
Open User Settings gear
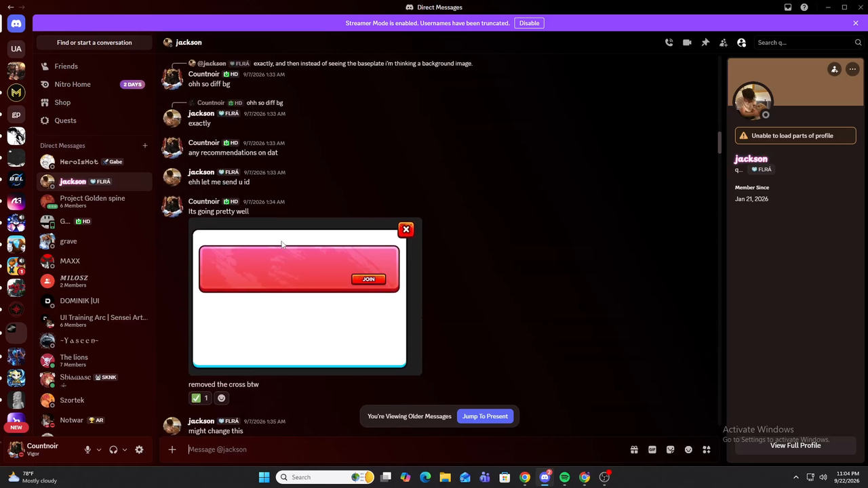click(x=139, y=449)
